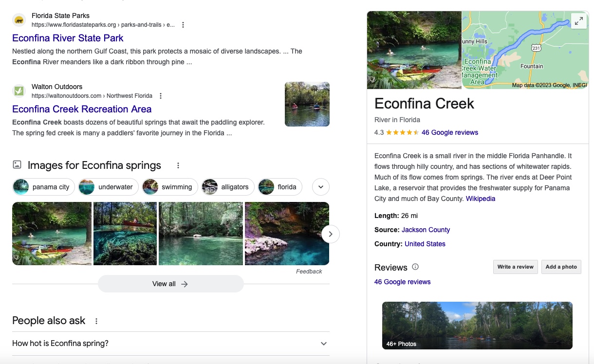The width and height of the screenshot is (594, 364).
Task: Show next images with the right arrow
Action: tap(331, 234)
